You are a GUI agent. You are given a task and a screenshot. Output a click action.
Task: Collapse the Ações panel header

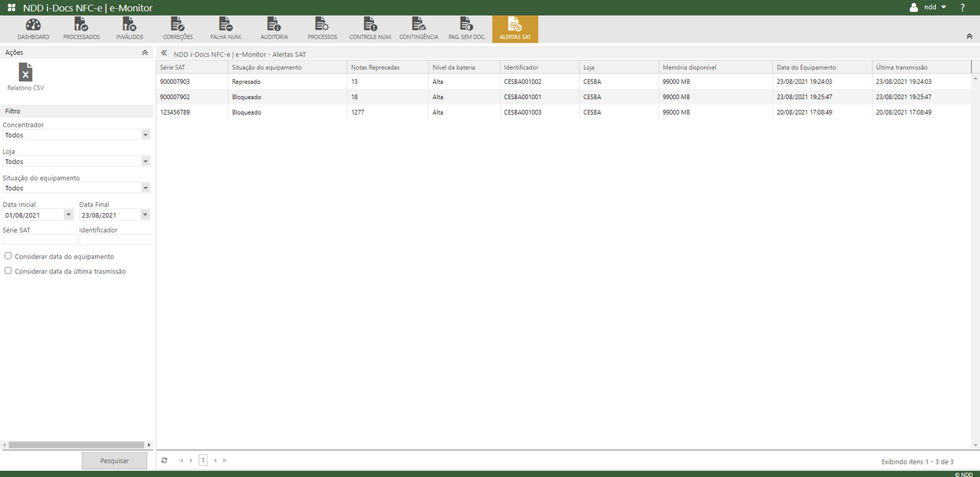tap(145, 52)
